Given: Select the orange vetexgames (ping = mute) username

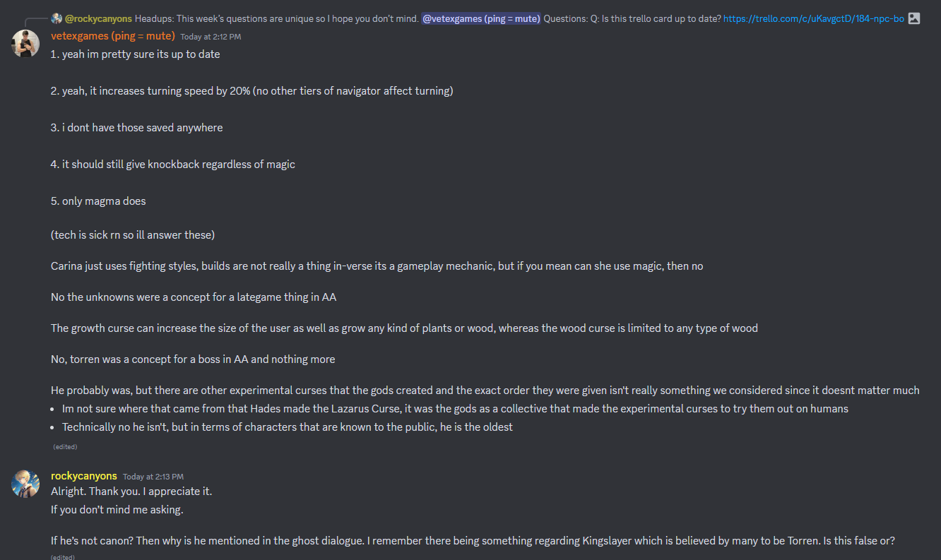Looking at the screenshot, I should coord(113,35).
